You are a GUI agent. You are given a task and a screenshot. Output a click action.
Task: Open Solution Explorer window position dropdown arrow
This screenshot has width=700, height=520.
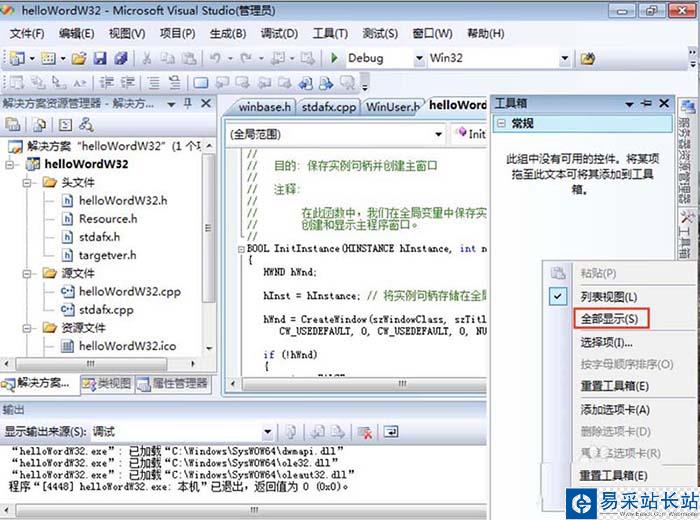coord(171,104)
